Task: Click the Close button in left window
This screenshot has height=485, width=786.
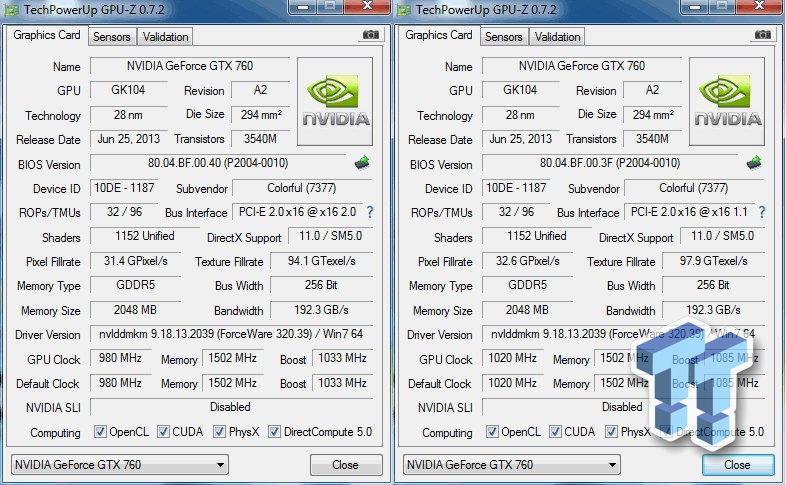Action: [x=346, y=465]
